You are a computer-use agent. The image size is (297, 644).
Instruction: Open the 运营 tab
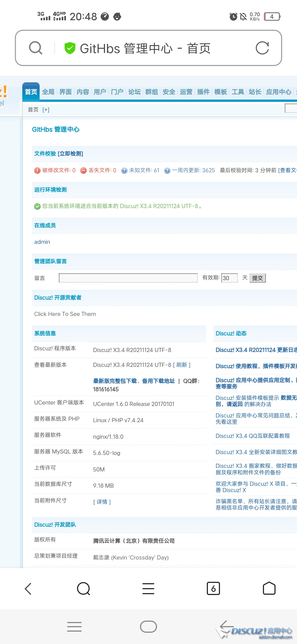tap(186, 92)
